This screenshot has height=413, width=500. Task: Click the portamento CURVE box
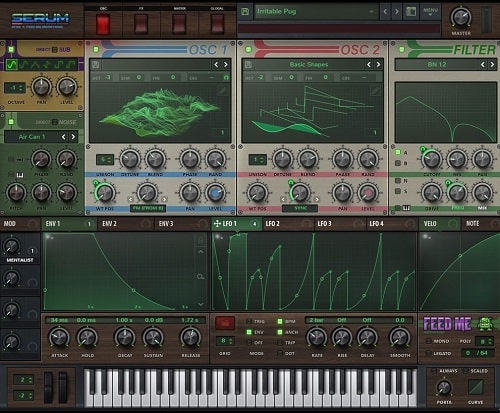click(476, 387)
